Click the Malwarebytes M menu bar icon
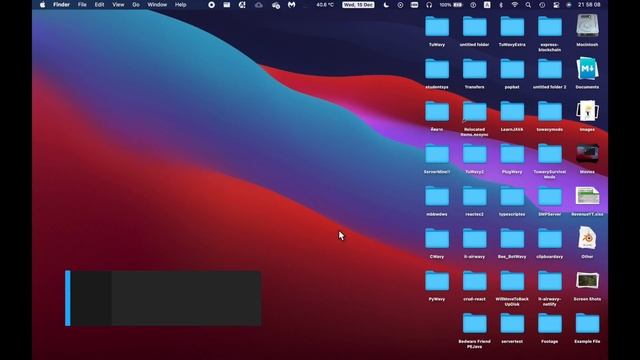 coord(291,5)
